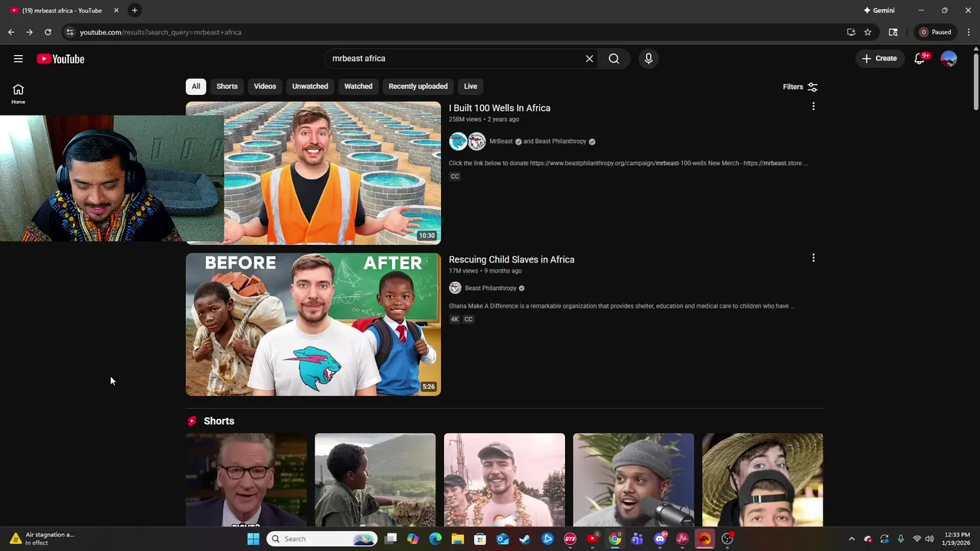Open Chrome three-dot menu
Viewport: 980px width, 551px height.
pyautogui.click(x=969, y=32)
